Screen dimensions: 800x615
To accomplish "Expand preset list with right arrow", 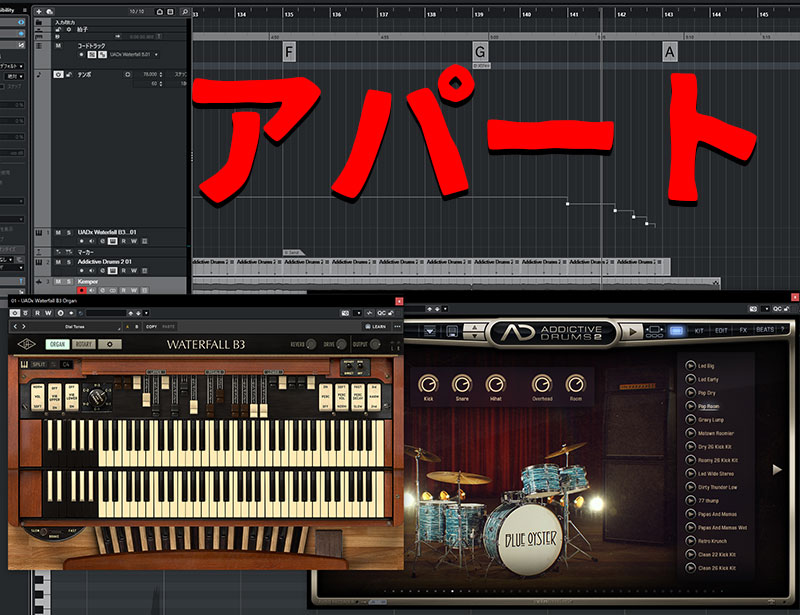I will coord(778,468).
